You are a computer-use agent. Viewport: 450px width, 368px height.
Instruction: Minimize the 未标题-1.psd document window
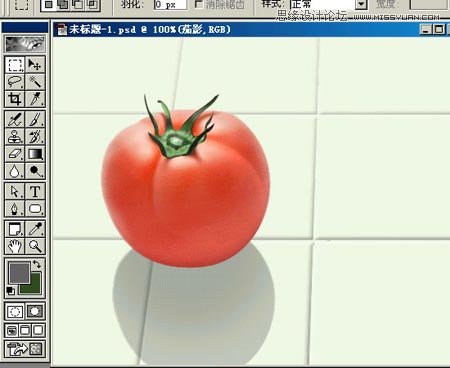425,30
